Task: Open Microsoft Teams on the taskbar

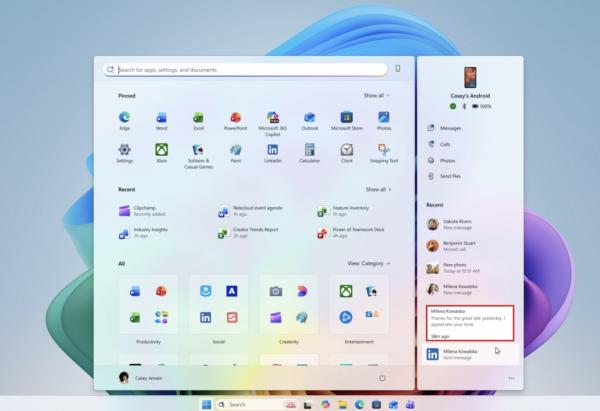Action: pyautogui.click(x=410, y=404)
